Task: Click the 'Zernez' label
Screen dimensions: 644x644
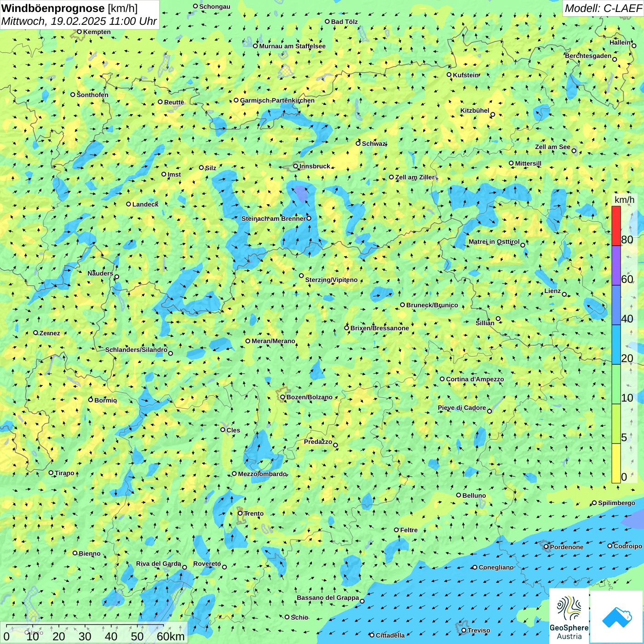Action: (x=50, y=333)
